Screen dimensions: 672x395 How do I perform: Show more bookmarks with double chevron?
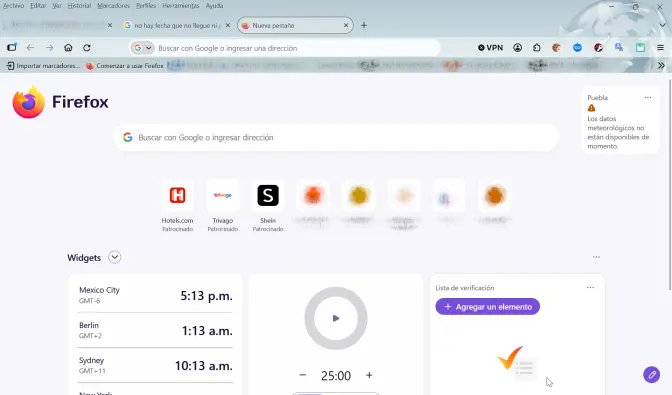[661, 66]
